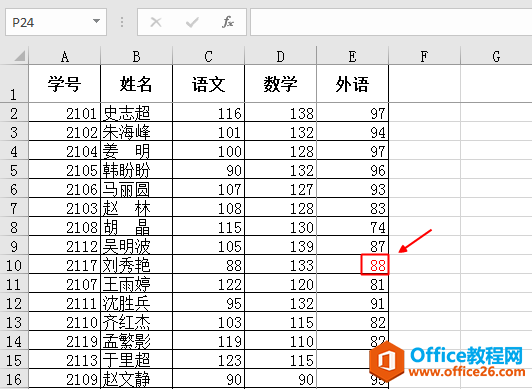Select row 5 header
Image resolution: width=532 pixels, height=389 pixels.
pyautogui.click(x=14, y=169)
